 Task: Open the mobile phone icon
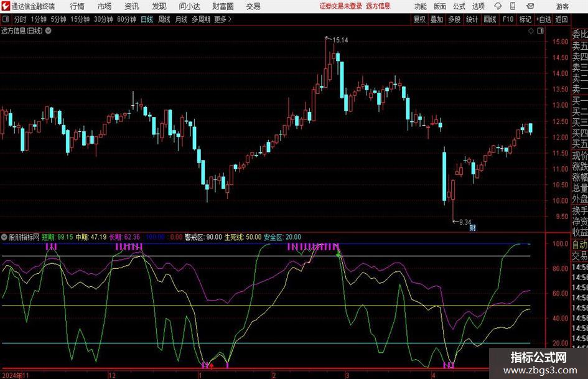(513, 6)
